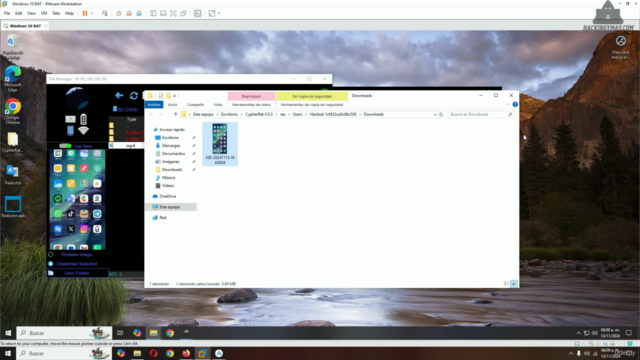Click the refresh icon in File Manager

(x=134, y=96)
